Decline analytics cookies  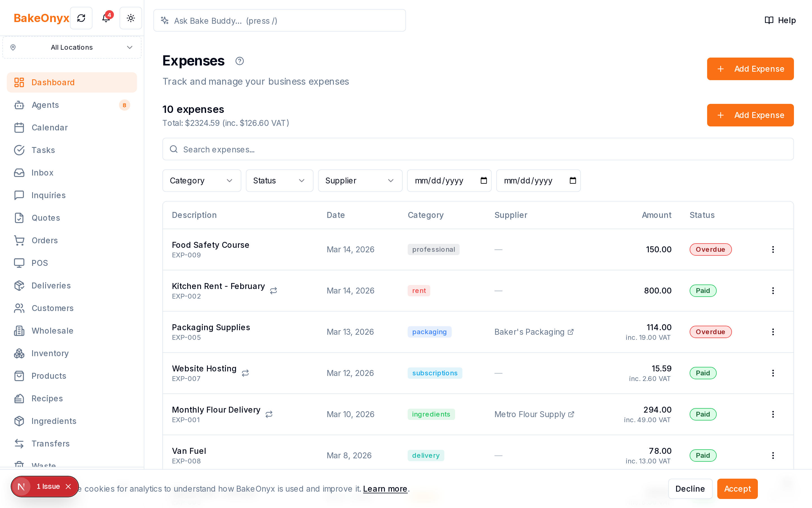(690, 489)
